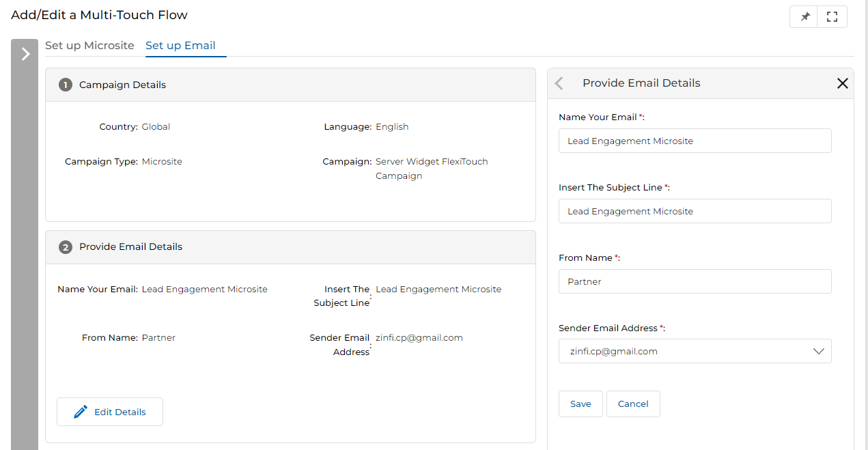Screen dimensions: 868x450
Task: Toggle fullscreen with the expand icon
Action: (x=832, y=17)
